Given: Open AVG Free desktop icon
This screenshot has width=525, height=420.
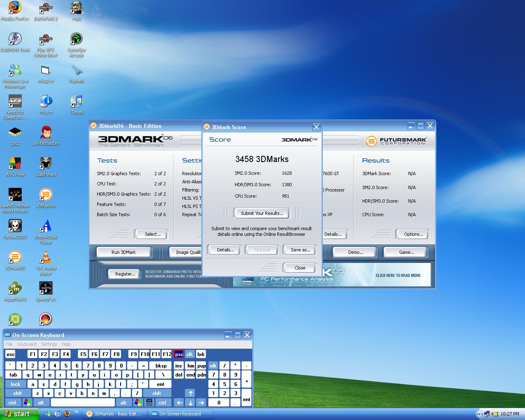Looking at the screenshot, I should point(15,167).
